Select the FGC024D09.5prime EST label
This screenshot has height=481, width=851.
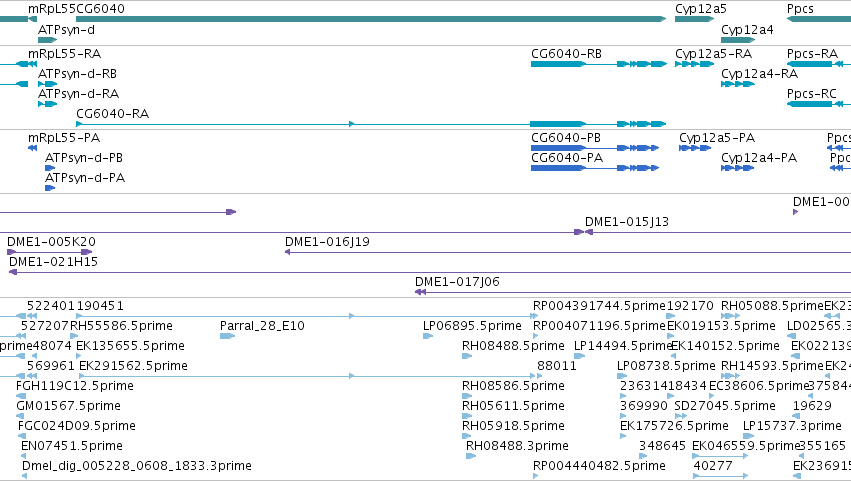tap(77, 427)
